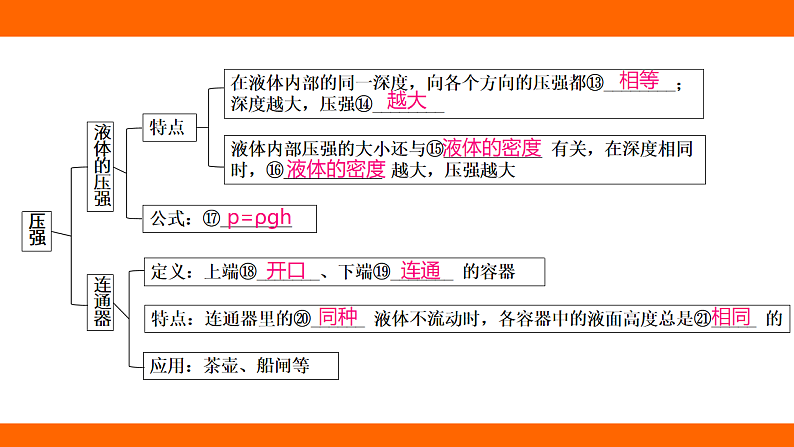794x447 pixels.
Task: Click the pink answer 越大 at blank ⑭
Action: pos(406,102)
